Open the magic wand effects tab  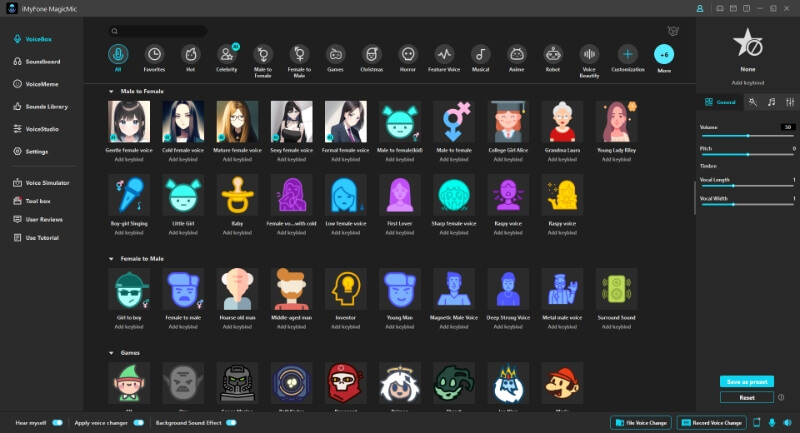coord(753,102)
